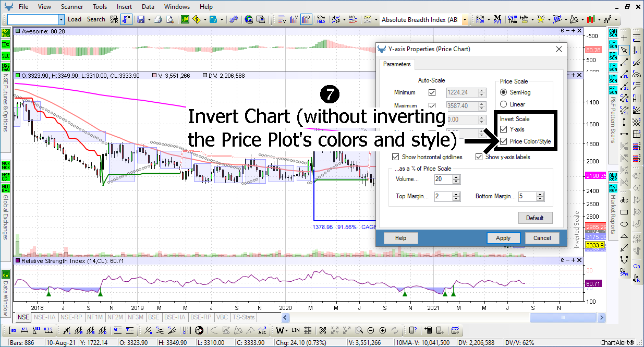Screen dimensions: 644x347
Task: Decrease the Bottom Margin spinner value
Action: pyautogui.click(x=540, y=199)
